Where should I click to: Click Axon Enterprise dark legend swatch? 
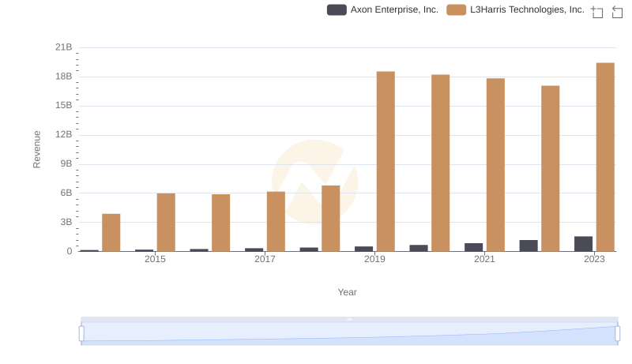(x=337, y=9)
